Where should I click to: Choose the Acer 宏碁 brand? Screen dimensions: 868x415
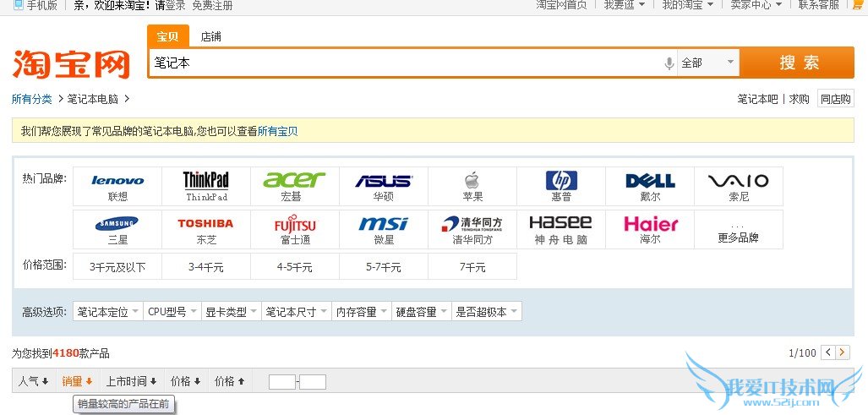[x=294, y=187]
